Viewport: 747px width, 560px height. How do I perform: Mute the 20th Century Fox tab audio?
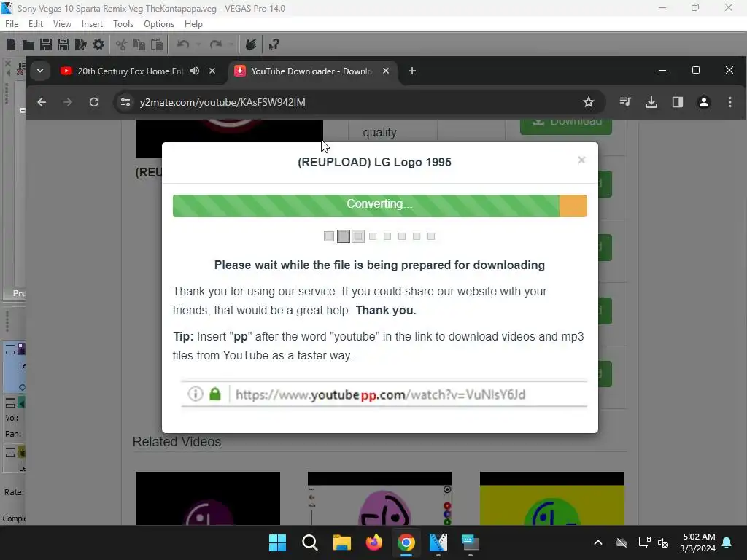(195, 71)
